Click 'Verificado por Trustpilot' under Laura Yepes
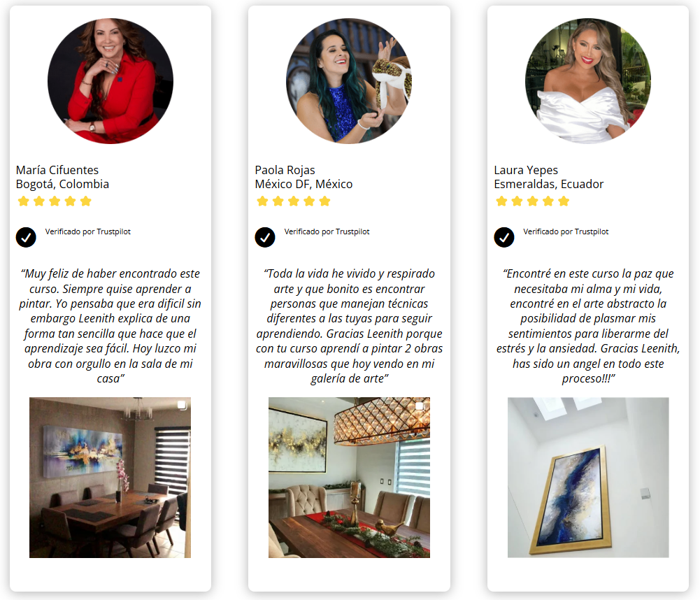 (x=566, y=231)
